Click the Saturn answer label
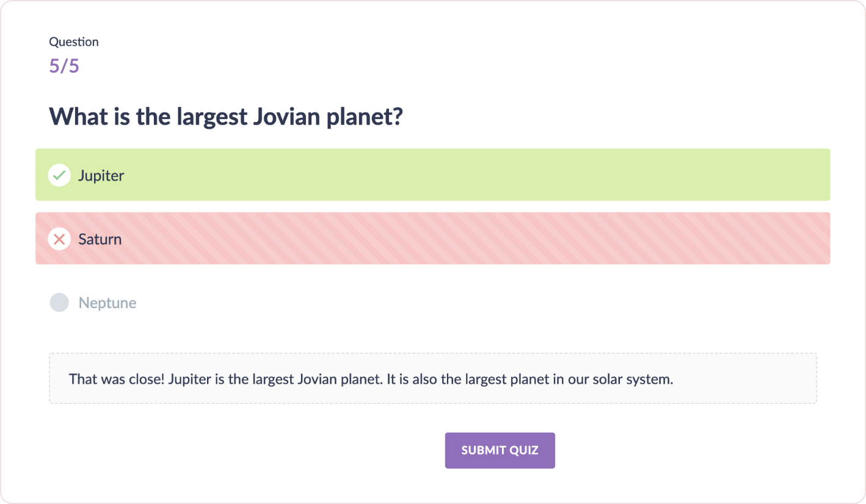The height and width of the screenshot is (504, 866). point(100,239)
